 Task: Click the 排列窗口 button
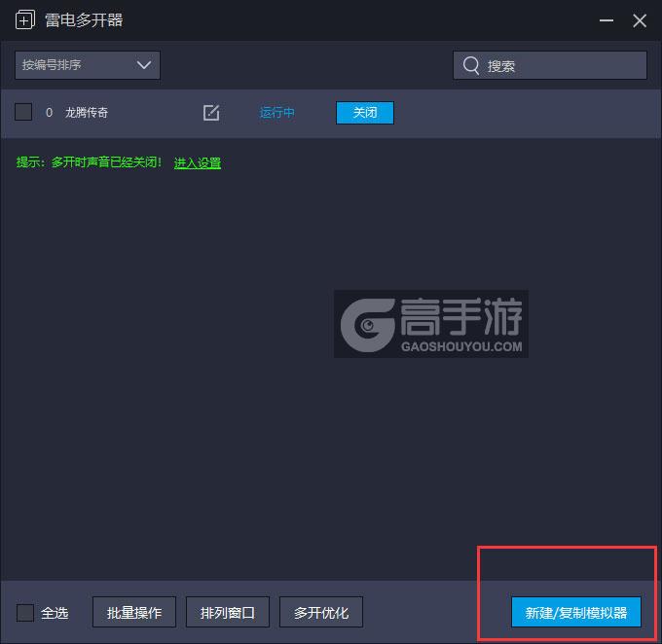228,612
